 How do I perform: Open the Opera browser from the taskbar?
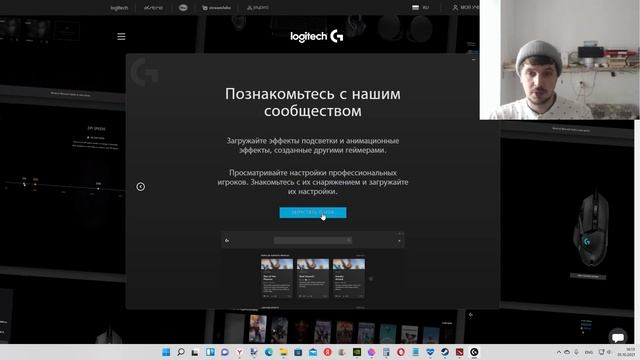click(400, 352)
